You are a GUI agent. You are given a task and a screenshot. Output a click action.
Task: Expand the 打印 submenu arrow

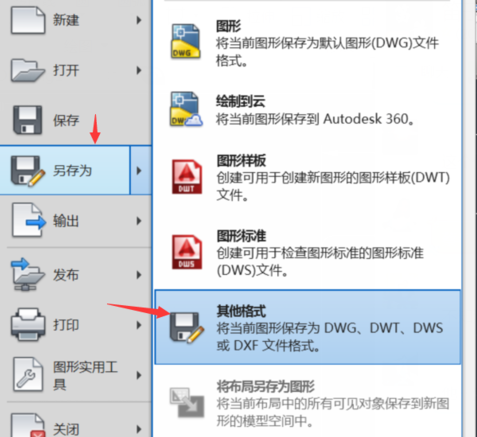139,325
